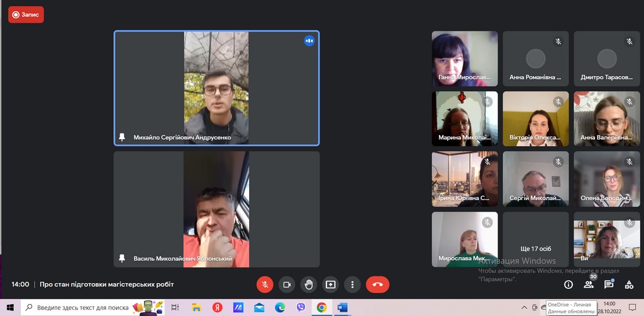Open the meeting details info icon

pos(569,285)
